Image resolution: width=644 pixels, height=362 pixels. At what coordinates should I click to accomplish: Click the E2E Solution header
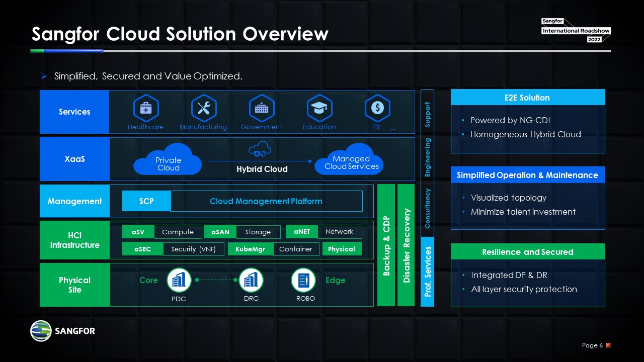click(x=528, y=98)
